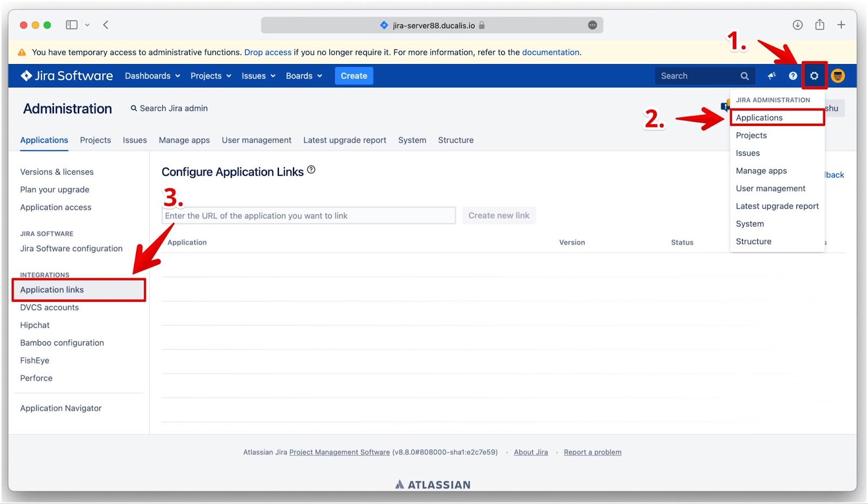Viewport: 868px width, 504px height.
Task: Click the Jira Software logo
Action: 65,75
